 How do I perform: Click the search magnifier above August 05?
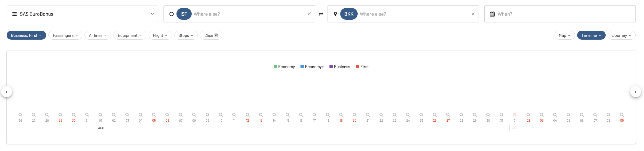[x=154, y=115]
